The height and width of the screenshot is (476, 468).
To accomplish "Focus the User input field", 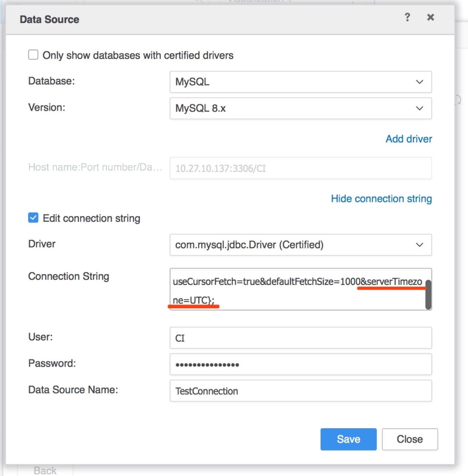I will pyautogui.click(x=300, y=338).
